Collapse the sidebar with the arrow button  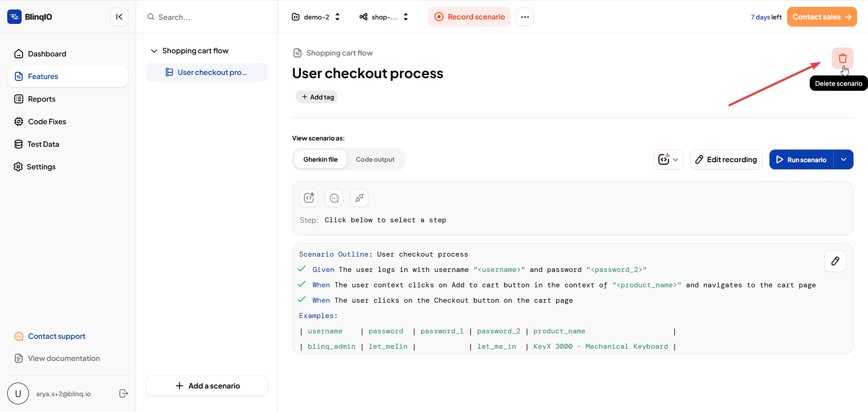119,17
